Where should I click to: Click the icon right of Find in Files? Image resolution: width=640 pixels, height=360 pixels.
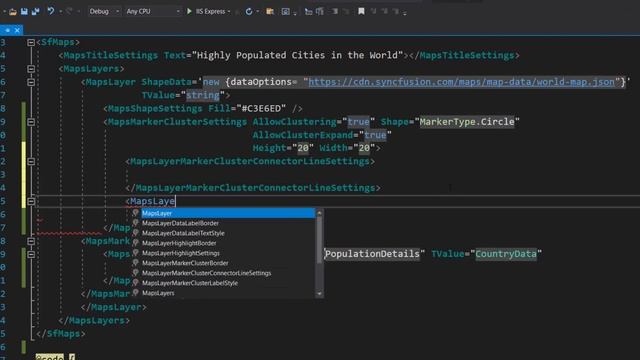285,11
